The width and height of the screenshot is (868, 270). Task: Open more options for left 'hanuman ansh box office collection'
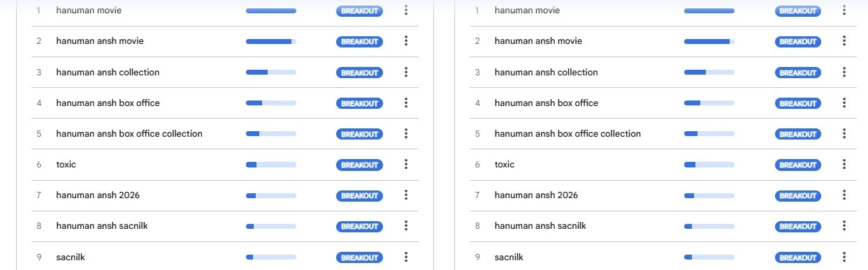click(x=406, y=134)
